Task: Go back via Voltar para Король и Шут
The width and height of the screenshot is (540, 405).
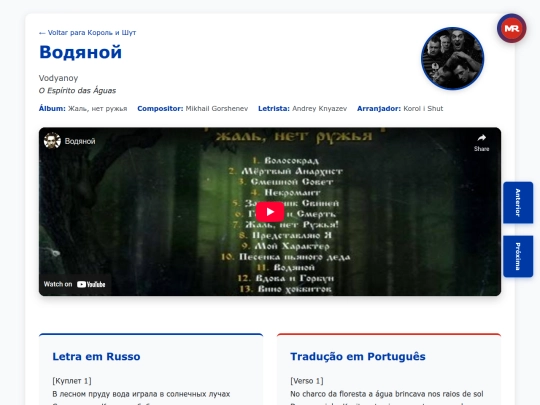Action: 87,33
